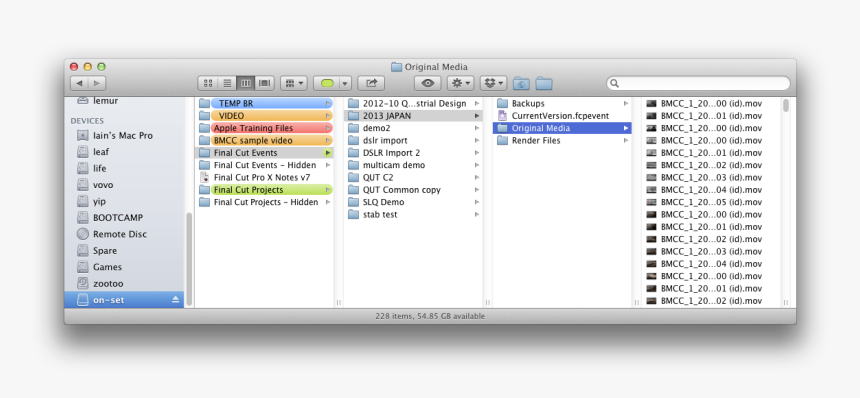Click the DEVICES sidebar heading
860x398 pixels.
click(87, 121)
